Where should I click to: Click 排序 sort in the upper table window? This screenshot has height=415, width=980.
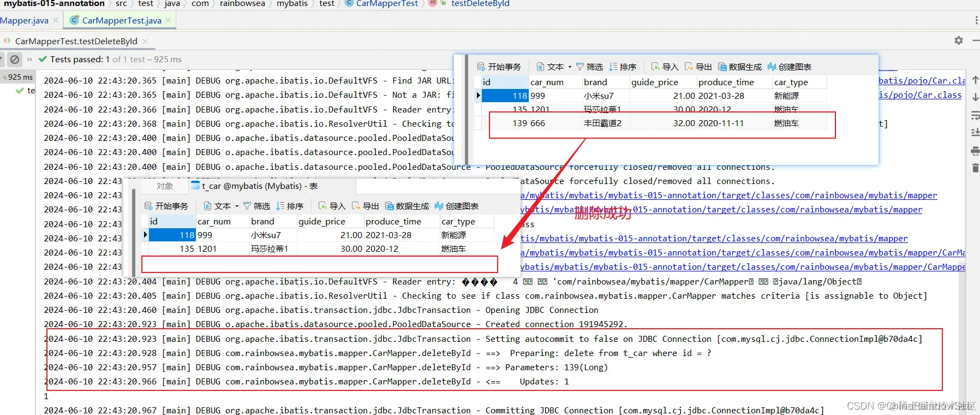[x=623, y=67]
